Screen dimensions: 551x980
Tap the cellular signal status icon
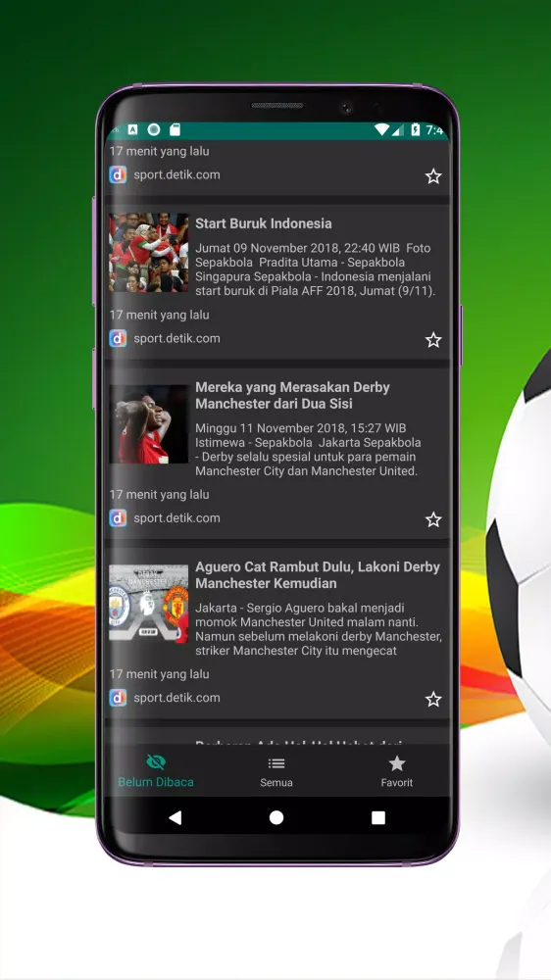coord(398,130)
